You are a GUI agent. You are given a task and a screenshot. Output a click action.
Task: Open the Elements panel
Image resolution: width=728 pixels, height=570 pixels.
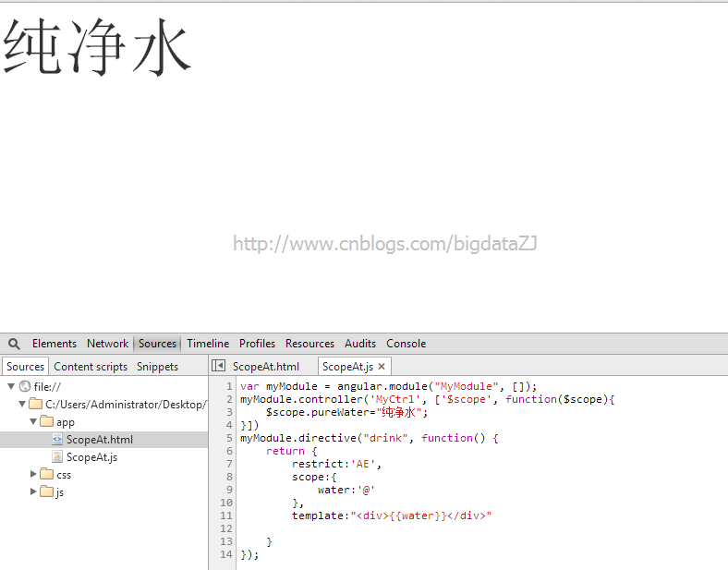pos(55,344)
